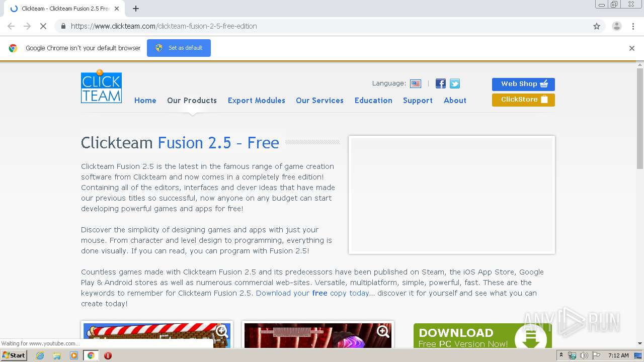Open the Export Modules menu
This screenshot has width=644, height=362.
coord(257,101)
